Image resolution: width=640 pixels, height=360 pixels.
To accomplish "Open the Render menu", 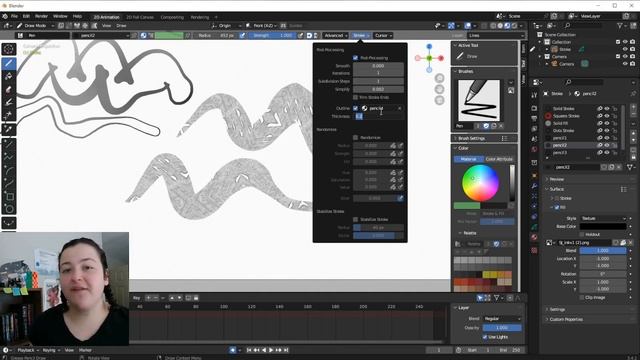I will point(41,16).
